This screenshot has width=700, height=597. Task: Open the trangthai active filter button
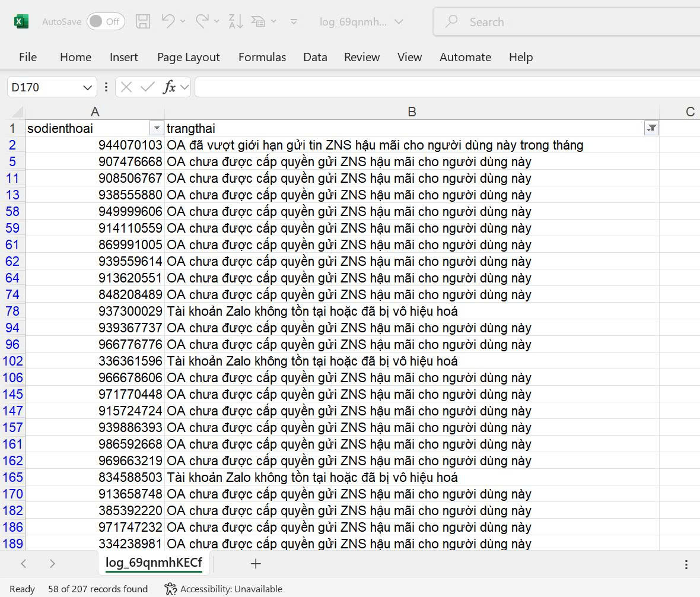[x=652, y=129]
